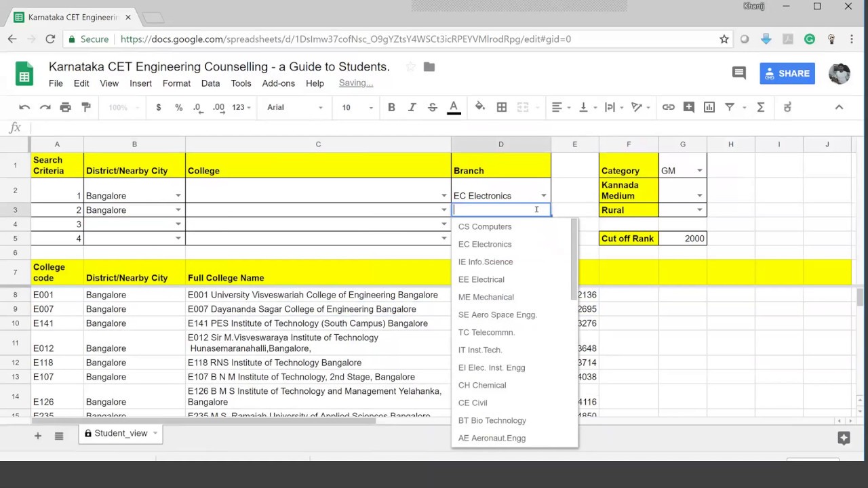This screenshot has height=488, width=868.
Task: Add a new sheet with the plus button
Action: point(38,436)
